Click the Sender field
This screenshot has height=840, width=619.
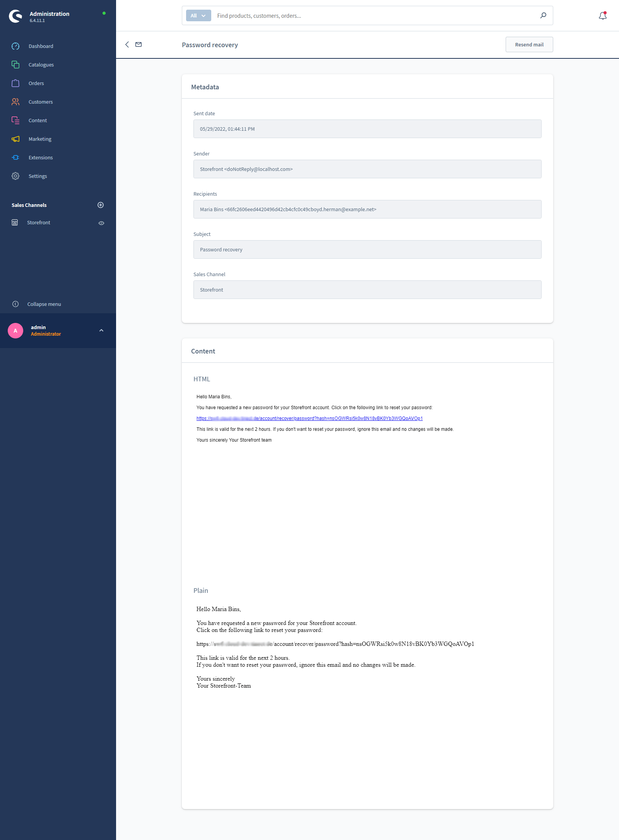point(368,169)
